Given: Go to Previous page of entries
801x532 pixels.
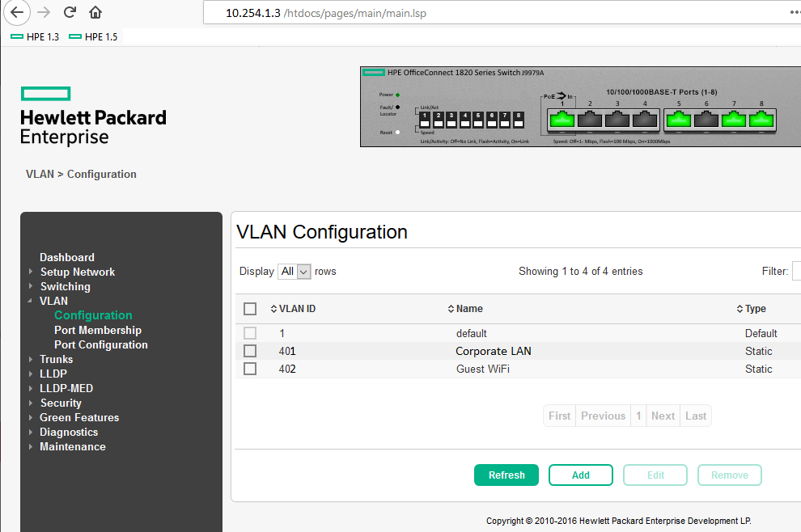Looking at the screenshot, I should pyautogui.click(x=603, y=416).
